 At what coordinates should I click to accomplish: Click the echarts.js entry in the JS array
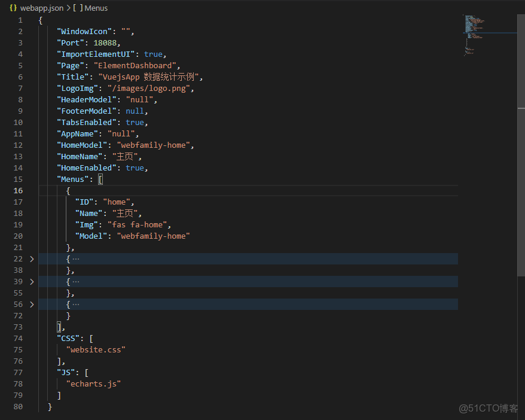[x=93, y=384]
